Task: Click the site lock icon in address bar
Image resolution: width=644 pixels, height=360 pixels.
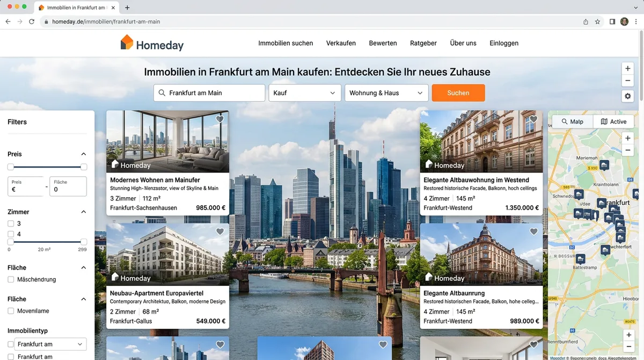Action: coord(46,21)
